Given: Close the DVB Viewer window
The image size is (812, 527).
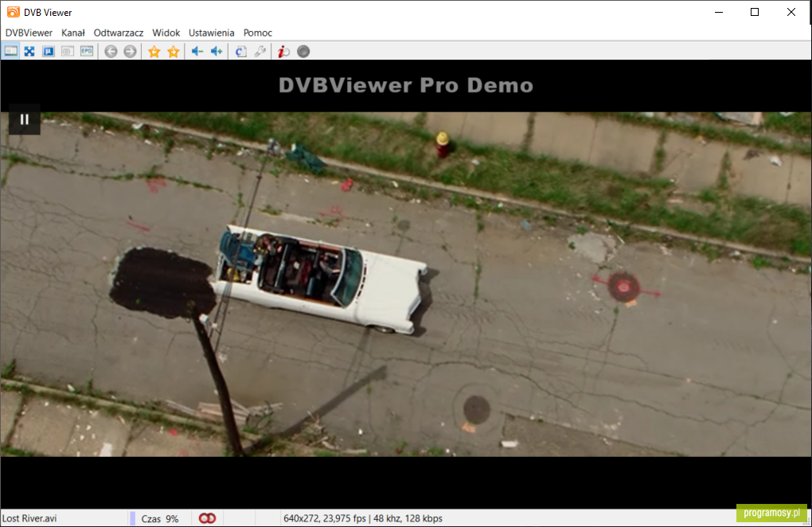Looking at the screenshot, I should (x=791, y=12).
